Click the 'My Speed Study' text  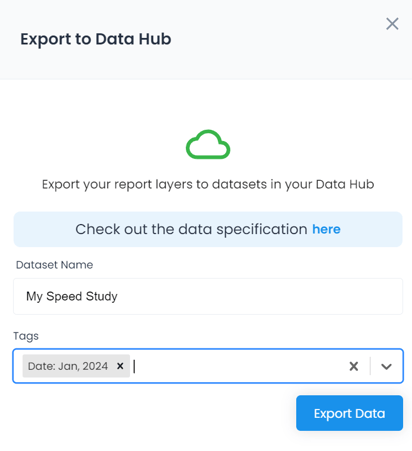click(72, 296)
